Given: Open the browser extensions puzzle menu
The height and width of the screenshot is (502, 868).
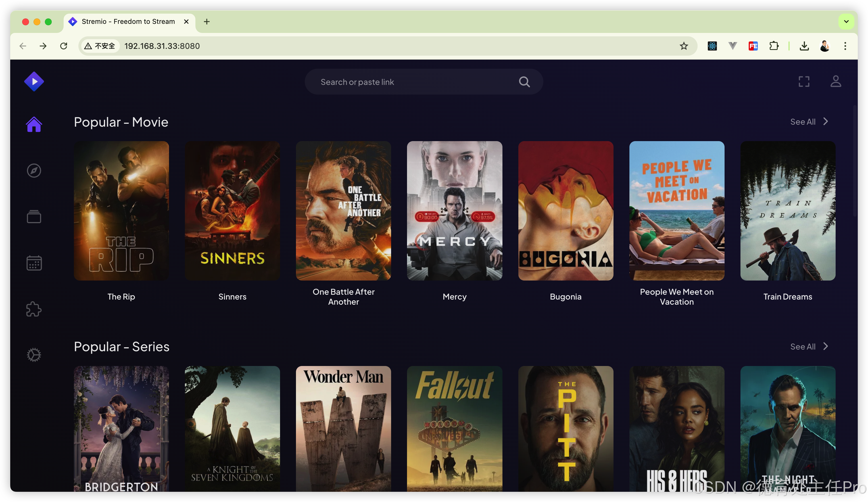Looking at the screenshot, I should [774, 46].
